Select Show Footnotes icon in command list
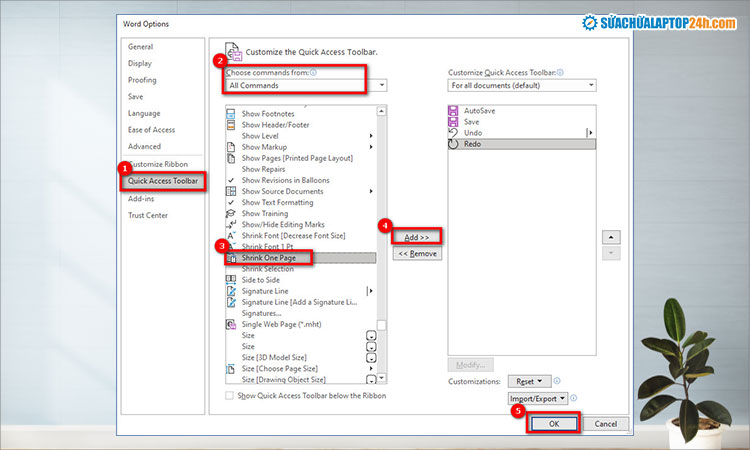This screenshot has height=450, width=750. [x=231, y=114]
